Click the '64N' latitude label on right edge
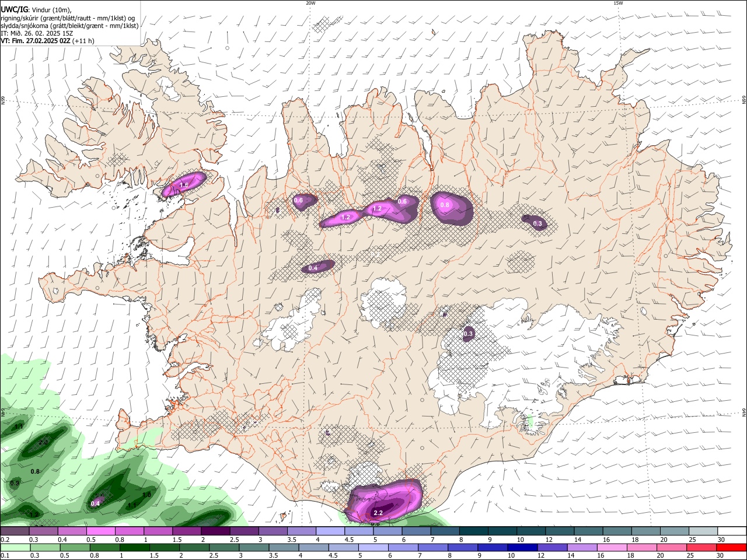Screen dimensions: 747x560 coord(744,412)
